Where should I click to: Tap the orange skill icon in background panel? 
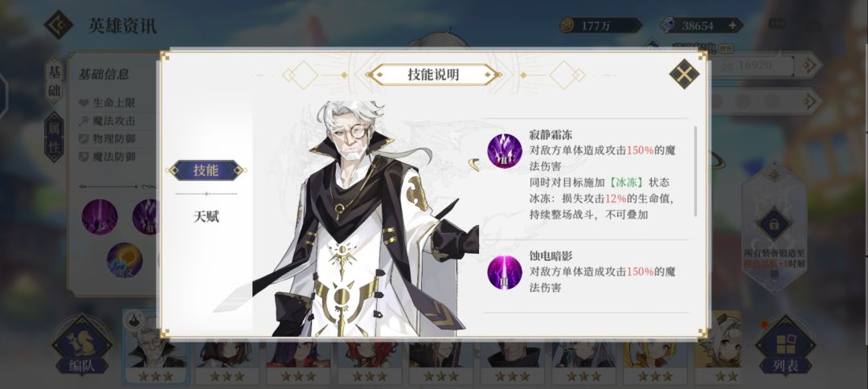tap(125, 260)
